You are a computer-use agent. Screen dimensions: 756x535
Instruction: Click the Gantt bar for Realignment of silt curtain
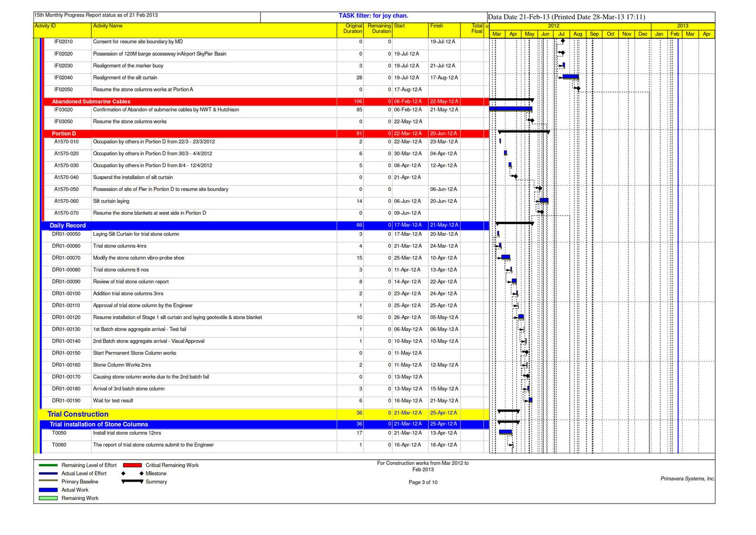pos(571,77)
